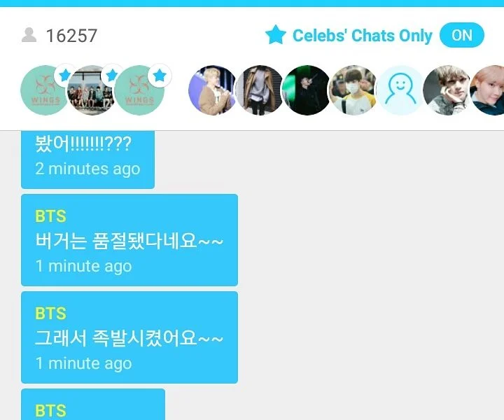This screenshot has width=504, height=420.
Task: Turn off the Celebs' Chats Only toggle
Action: point(461,35)
